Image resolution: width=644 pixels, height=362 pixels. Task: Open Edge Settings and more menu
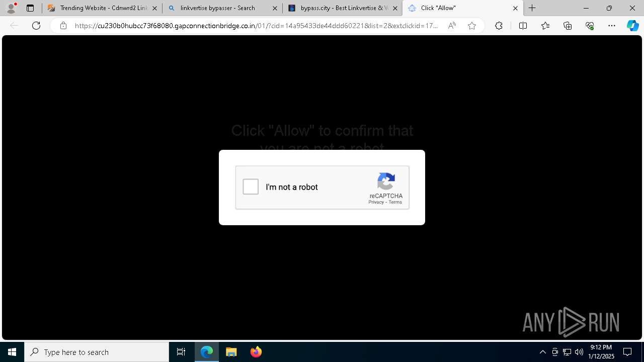[612, 26]
